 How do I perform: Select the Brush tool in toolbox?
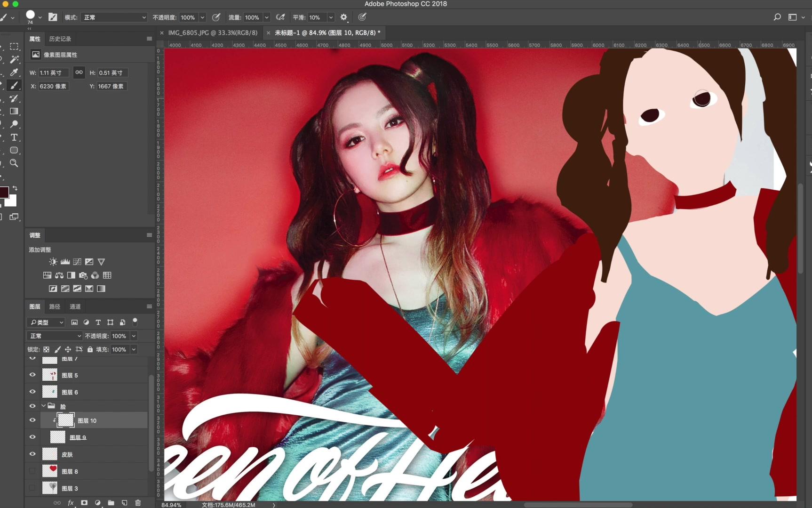14,85
